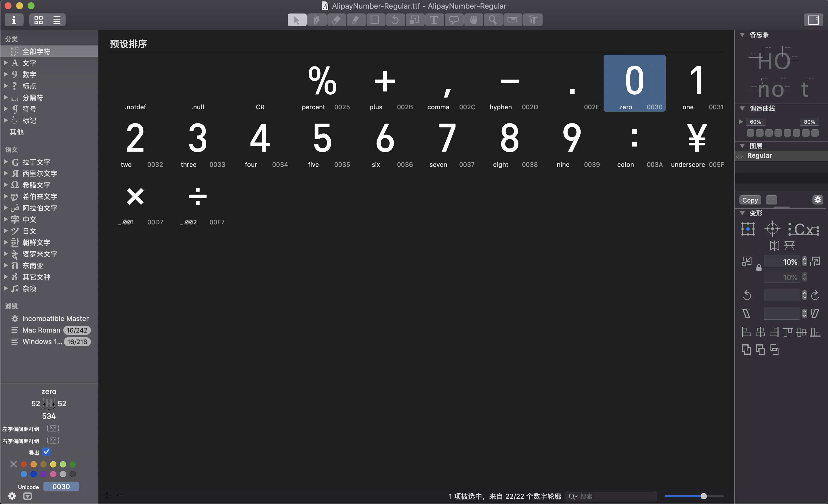Viewport: 828px width, 504px height.
Task: Select the Mac Roman filter
Action: (x=41, y=330)
